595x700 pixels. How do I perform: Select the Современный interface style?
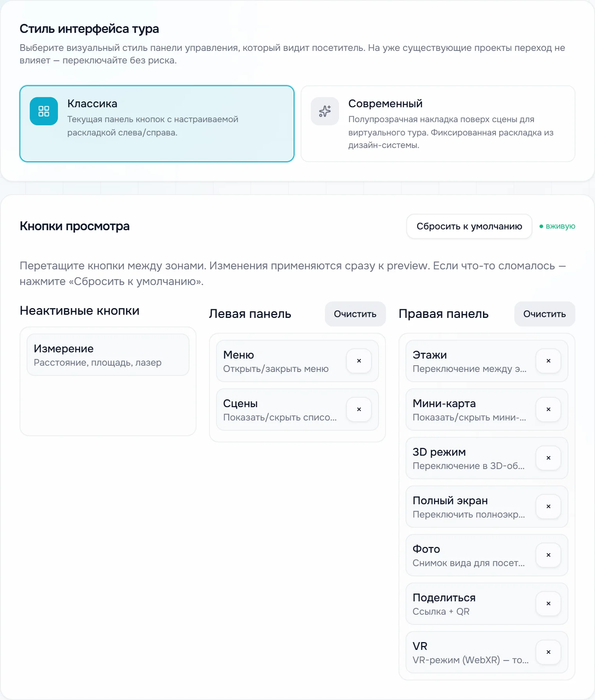point(438,124)
